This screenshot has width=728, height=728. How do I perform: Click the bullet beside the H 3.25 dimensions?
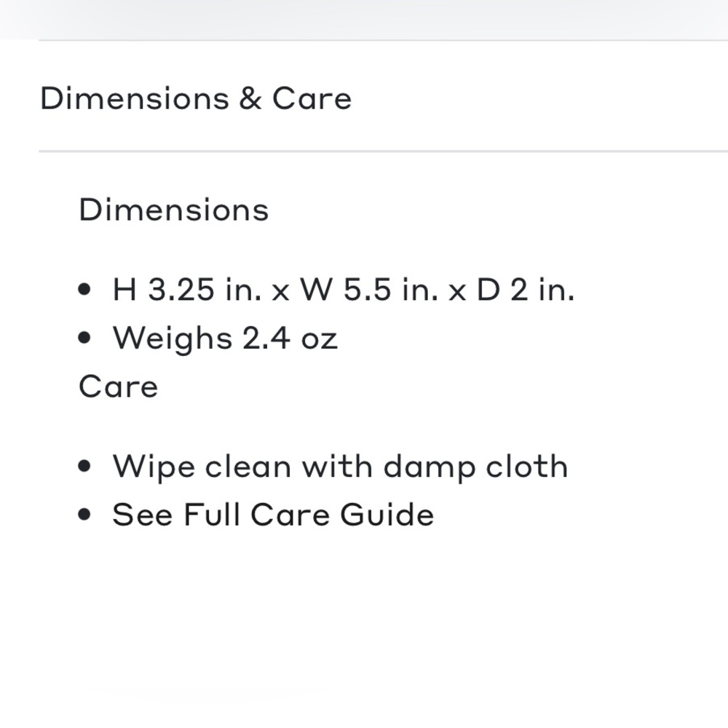pyautogui.click(x=84, y=289)
